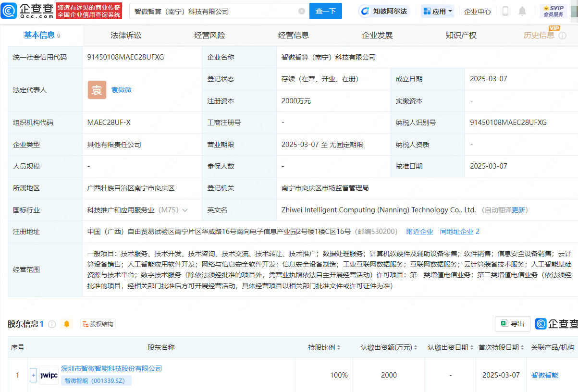Viewport: 578px width, 392px height.
Task: Open SVIP 会员服务
Action: tap(553, 11)
